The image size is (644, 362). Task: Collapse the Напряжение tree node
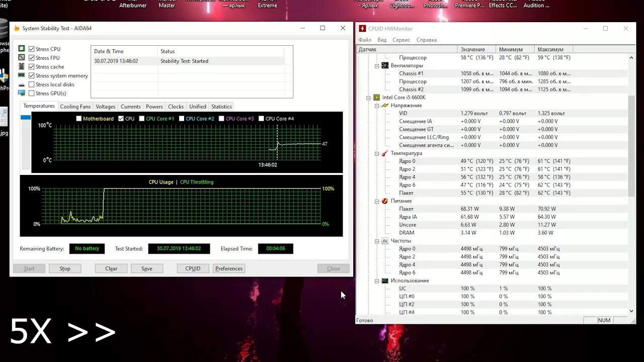[x=377, y=105]
